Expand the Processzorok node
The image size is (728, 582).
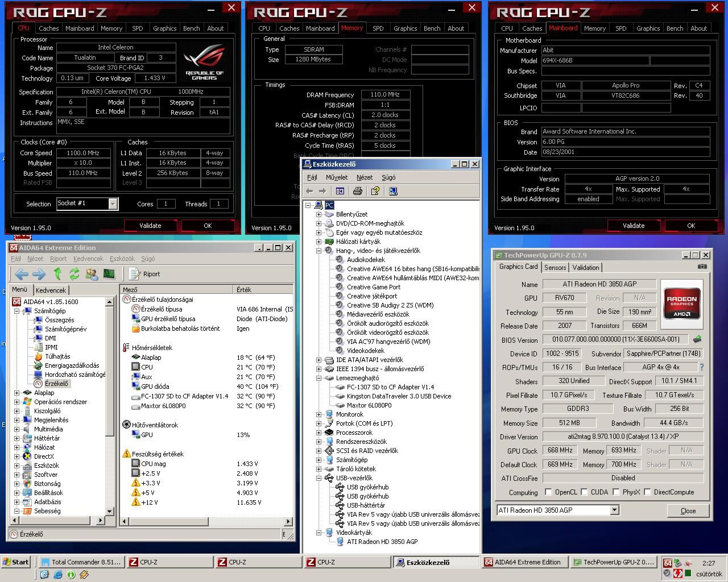click(318, 433)
